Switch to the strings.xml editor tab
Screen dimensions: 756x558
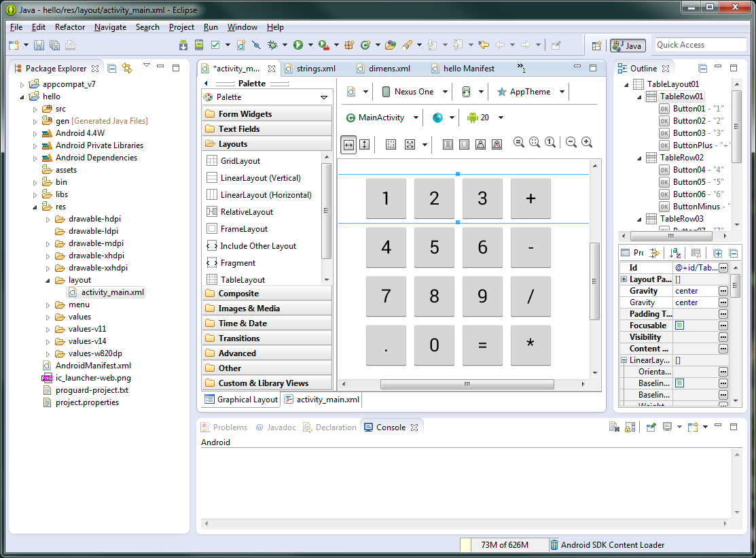coord(316,69)
